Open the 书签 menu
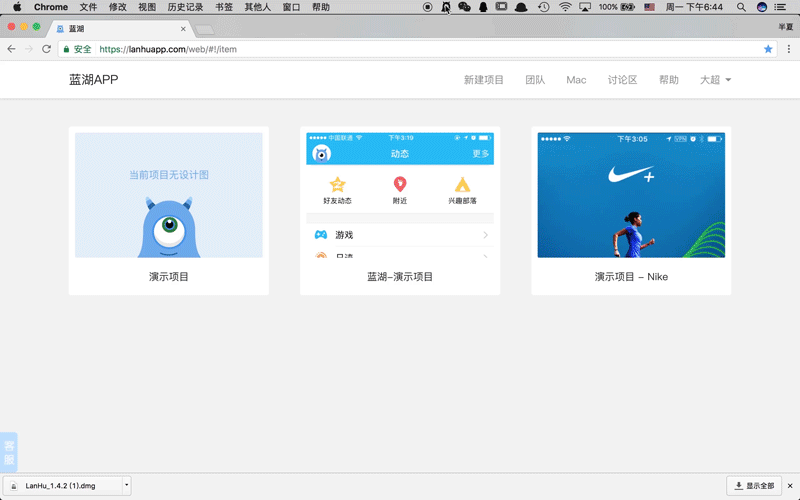Screen dimensions: 800x500 click(223, 7)
